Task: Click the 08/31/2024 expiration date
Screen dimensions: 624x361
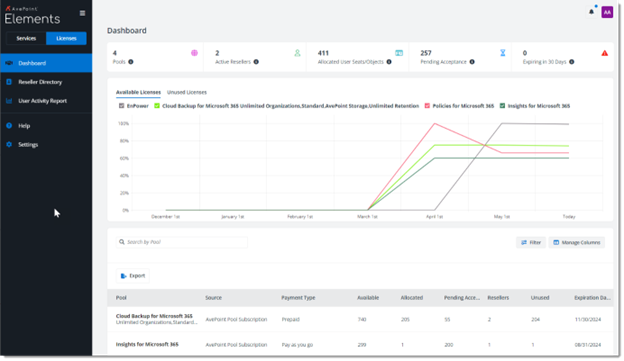Action: pyautogui.click(x=588, y=345)
